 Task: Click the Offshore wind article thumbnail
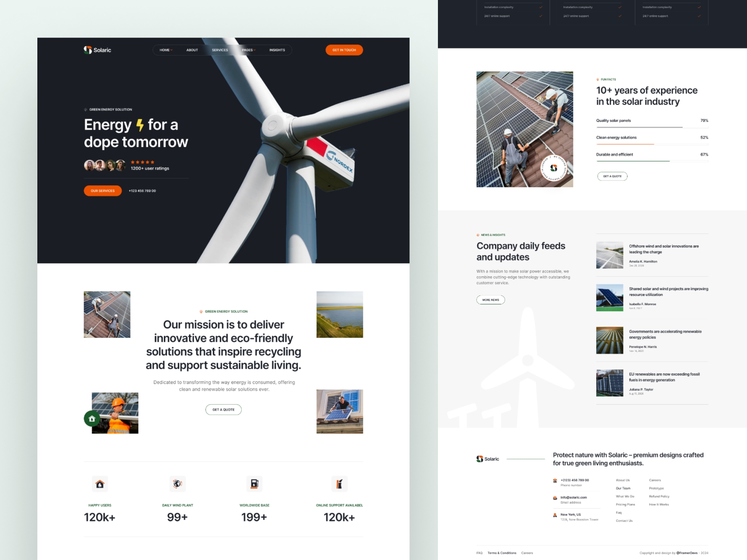pyautogui.click(x=609, y=255)
